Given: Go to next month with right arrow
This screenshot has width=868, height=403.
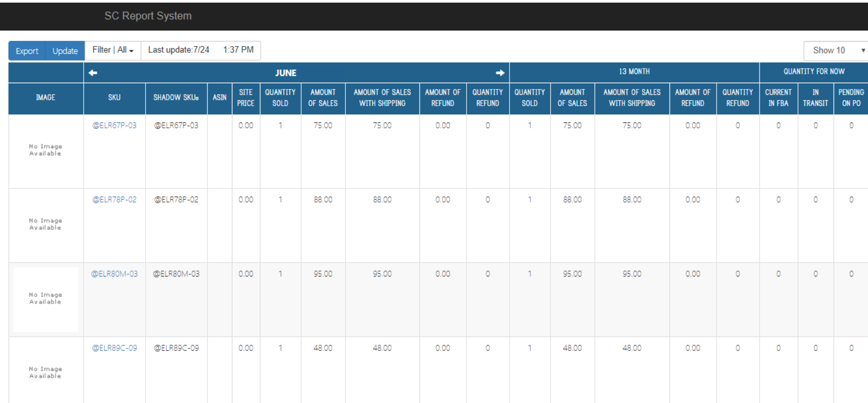Looking at the screenshot, I should [x=500, y=73].
